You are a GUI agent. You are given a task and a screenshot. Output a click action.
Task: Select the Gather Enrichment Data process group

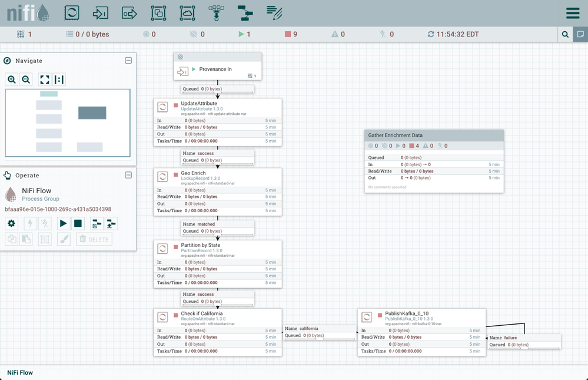(434, 136)
